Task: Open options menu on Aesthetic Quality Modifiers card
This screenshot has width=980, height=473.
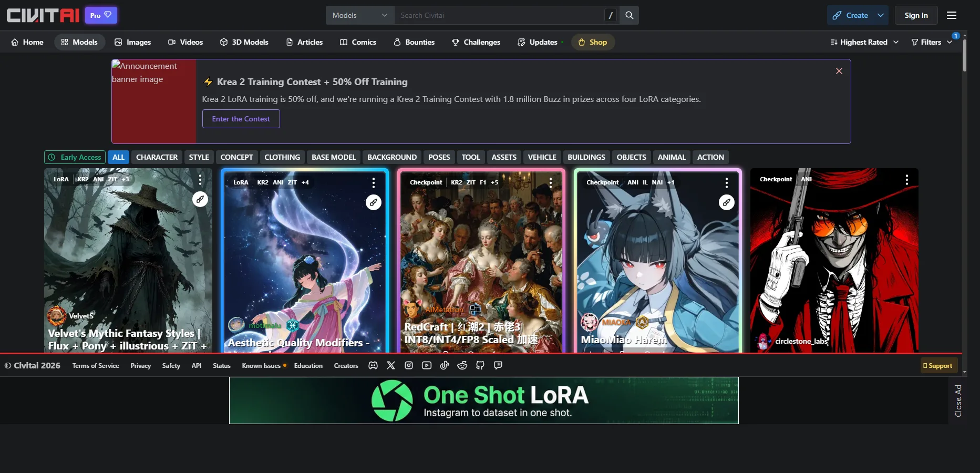Action: (374, 182)
